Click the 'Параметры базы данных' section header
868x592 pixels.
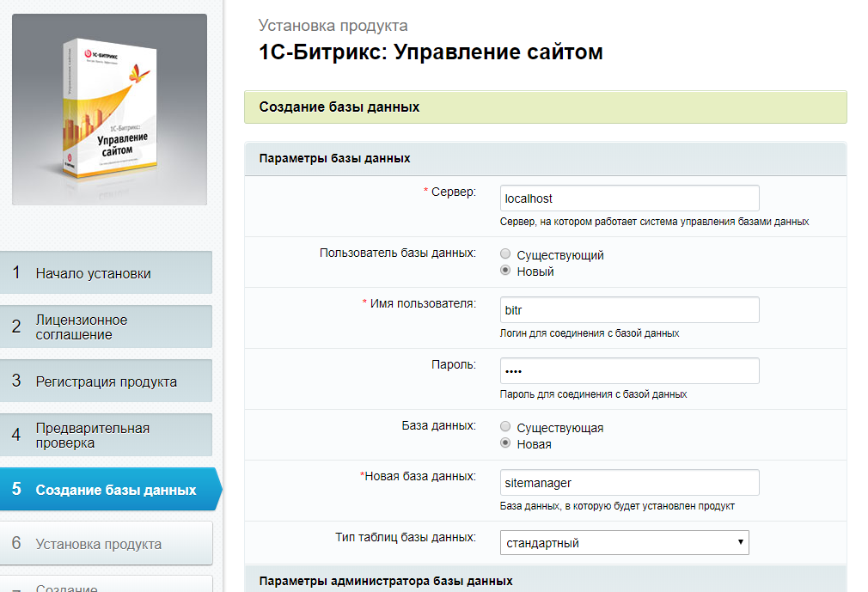click(x=545, y=159)
